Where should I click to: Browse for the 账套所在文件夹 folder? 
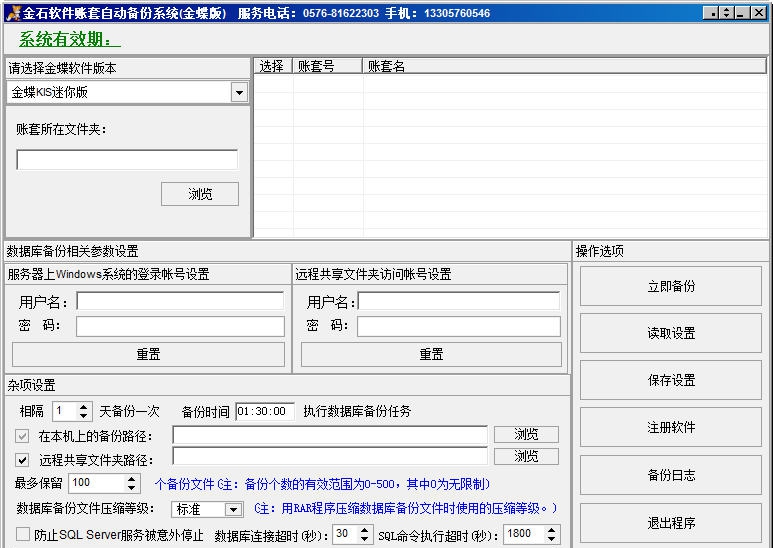point(200,194)
